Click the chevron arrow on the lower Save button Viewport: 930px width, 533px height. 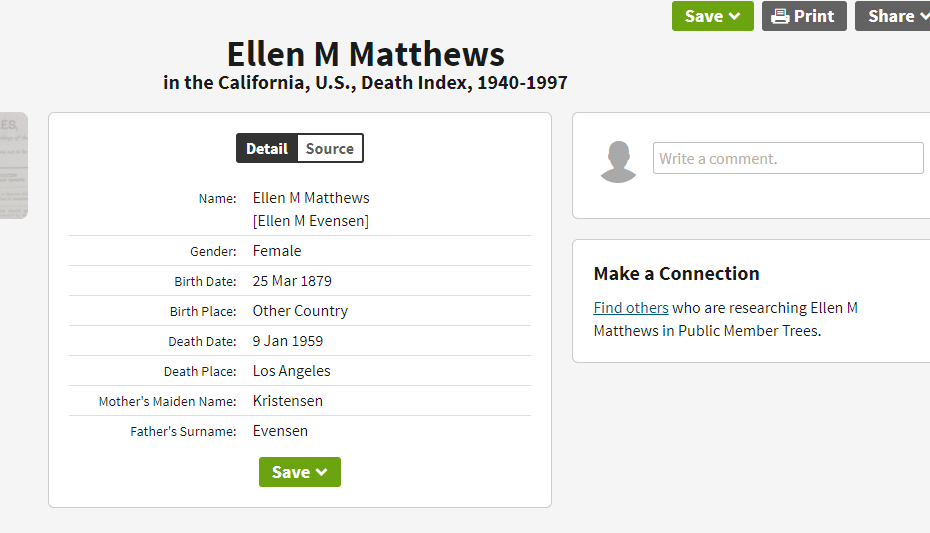(321, 472)
